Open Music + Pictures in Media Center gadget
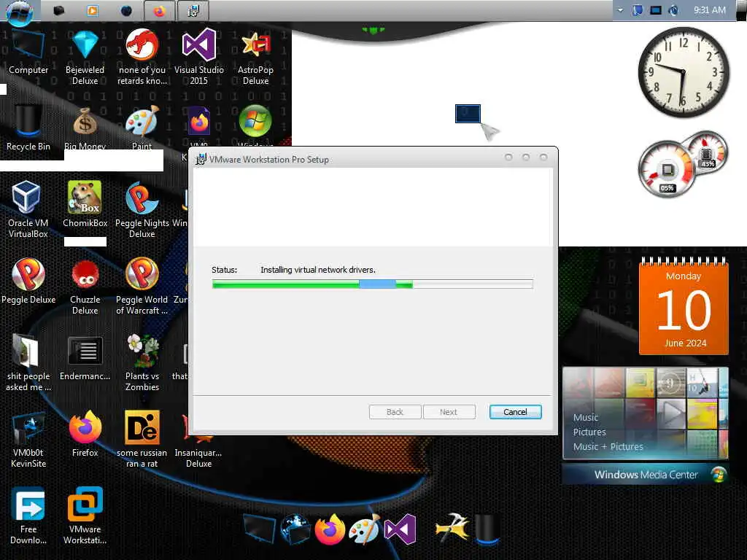 tap(608, 447)
